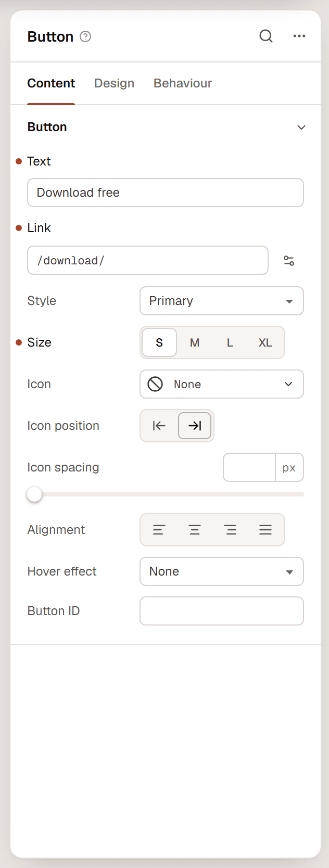Open the search magnifier icon
This screenshot has width=329, height=868.
click(266, 36)
